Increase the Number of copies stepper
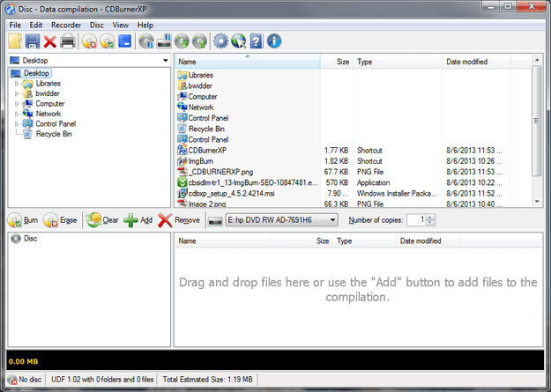 [430, 217]
